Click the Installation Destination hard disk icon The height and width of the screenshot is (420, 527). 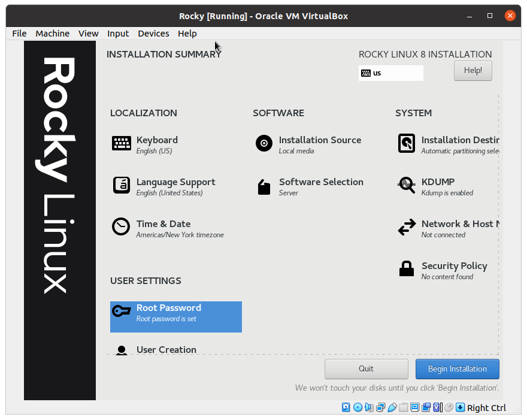407,143
